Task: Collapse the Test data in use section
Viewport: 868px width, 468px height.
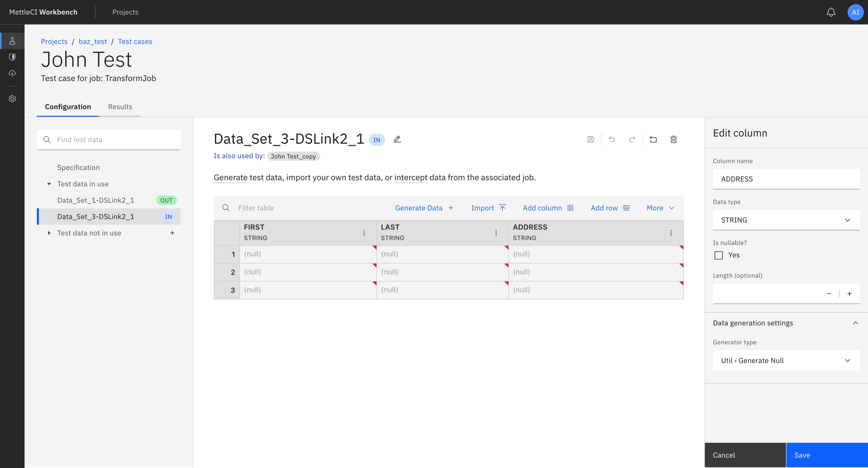Action: pos(49,184)
